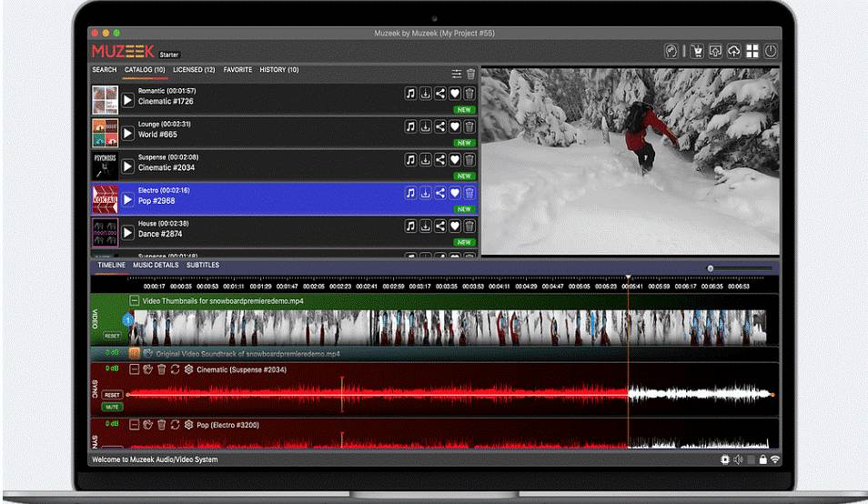
Task: Switch to the MUSIC DETAILS tab
Action: [x=156, y=265]
